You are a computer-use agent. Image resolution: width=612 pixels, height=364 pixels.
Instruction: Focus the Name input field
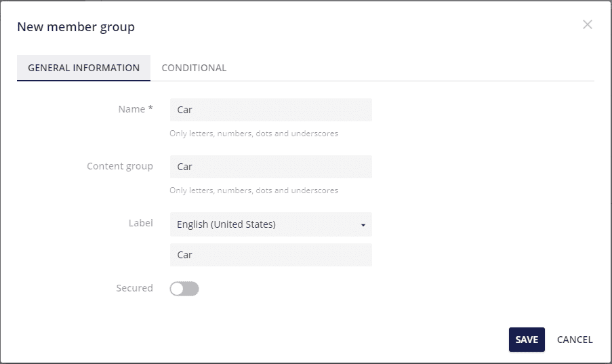[271, 110]
